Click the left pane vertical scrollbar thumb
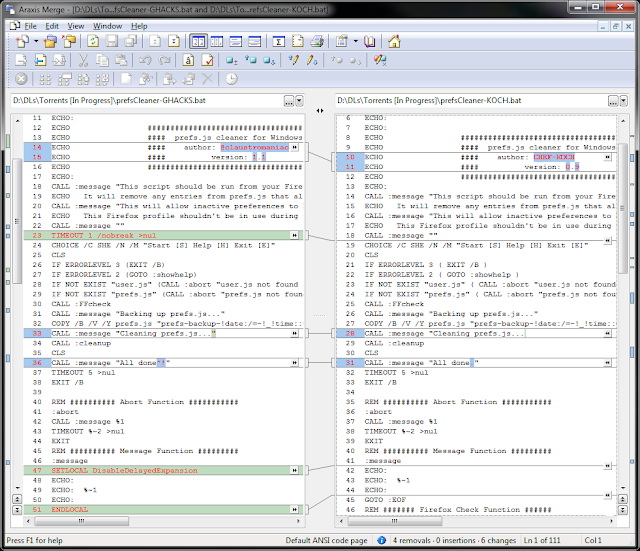The width and height of the screenshot is (640, 551). tap(17, 220)
